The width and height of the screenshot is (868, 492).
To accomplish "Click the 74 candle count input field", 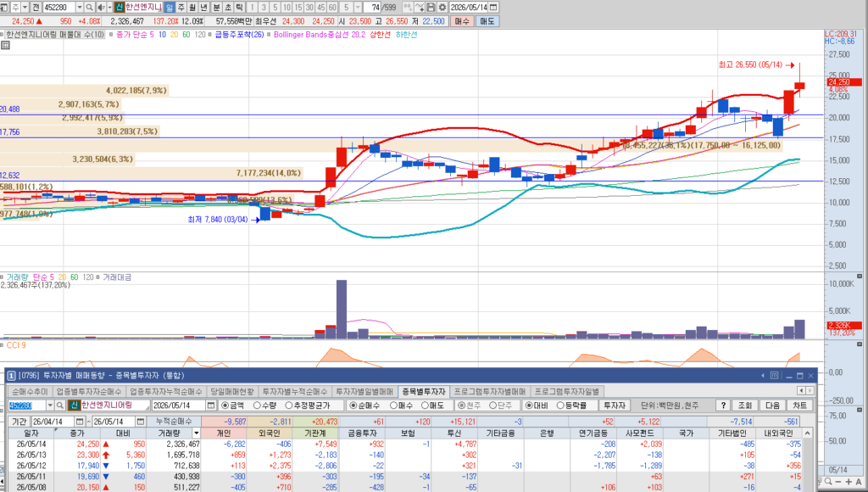I will [373, 7].
